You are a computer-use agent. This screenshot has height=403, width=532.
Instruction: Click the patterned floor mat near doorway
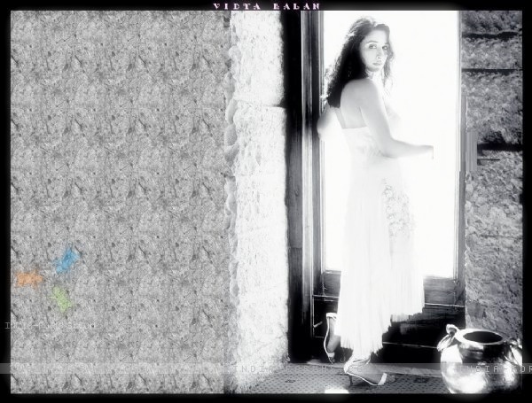[x=293, y=381]
